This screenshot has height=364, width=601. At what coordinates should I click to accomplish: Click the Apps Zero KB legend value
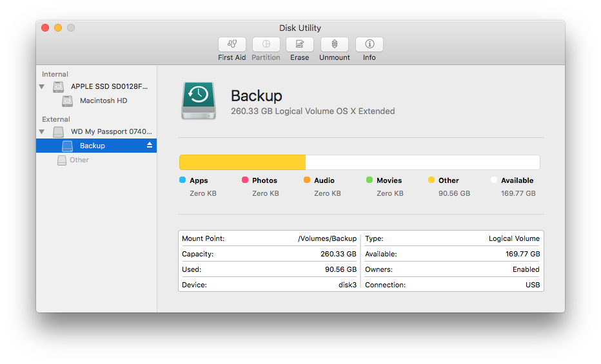(203, 194)
